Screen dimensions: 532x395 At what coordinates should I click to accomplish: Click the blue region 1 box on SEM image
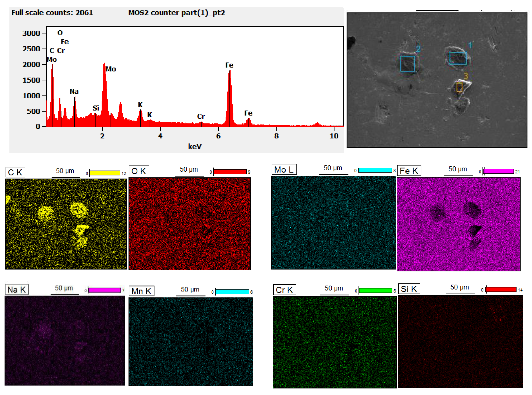458,58
